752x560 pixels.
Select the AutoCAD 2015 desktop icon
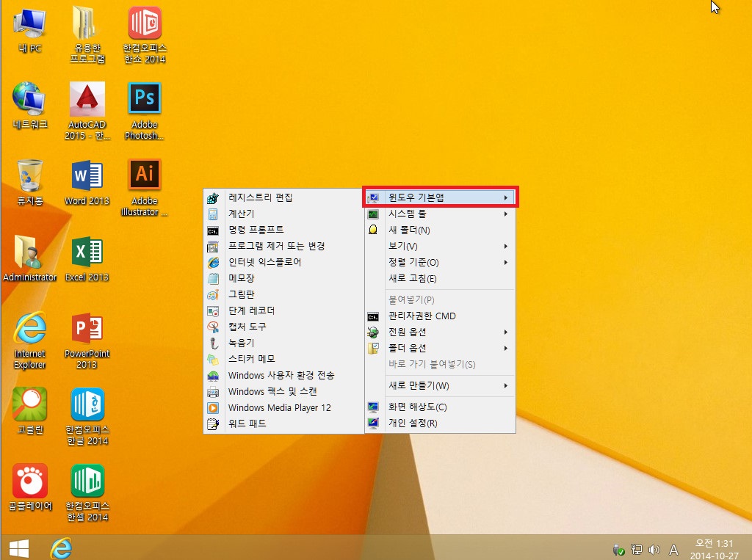(x=87, y=111)
